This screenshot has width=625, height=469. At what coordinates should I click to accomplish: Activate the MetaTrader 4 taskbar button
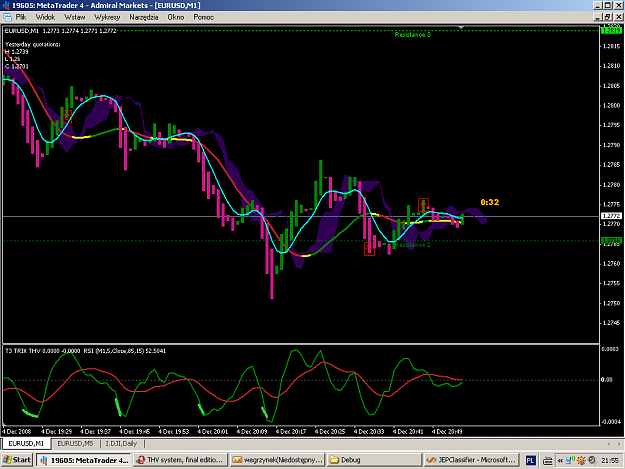[x=84, y=460]
